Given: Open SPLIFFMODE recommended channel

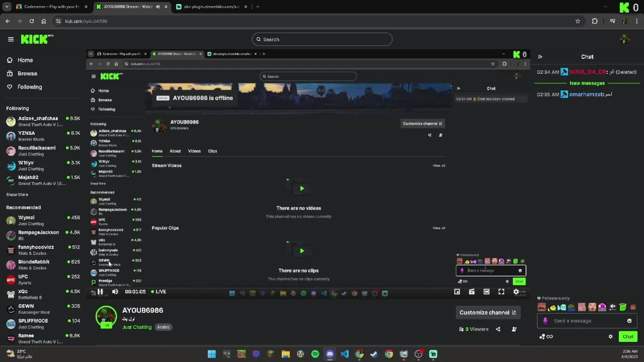Looking at the screenshot, I should point(43,323).
